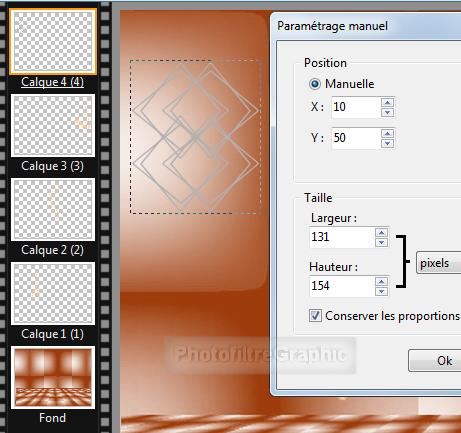Increase Largeur with up arrow
This screenshot has height=433, width=461.
pos(381,232)
